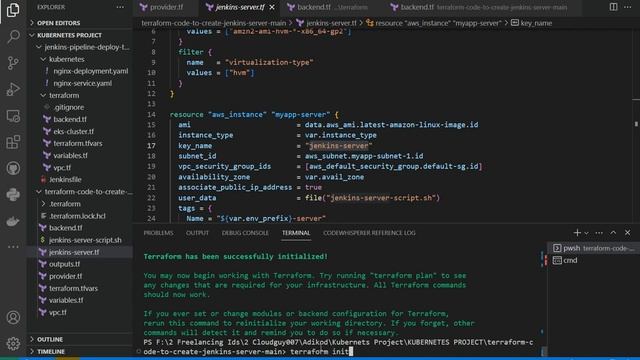Open the Docker view in activity bar
Screen dimensions: 640x360
[x=13, y=221]
